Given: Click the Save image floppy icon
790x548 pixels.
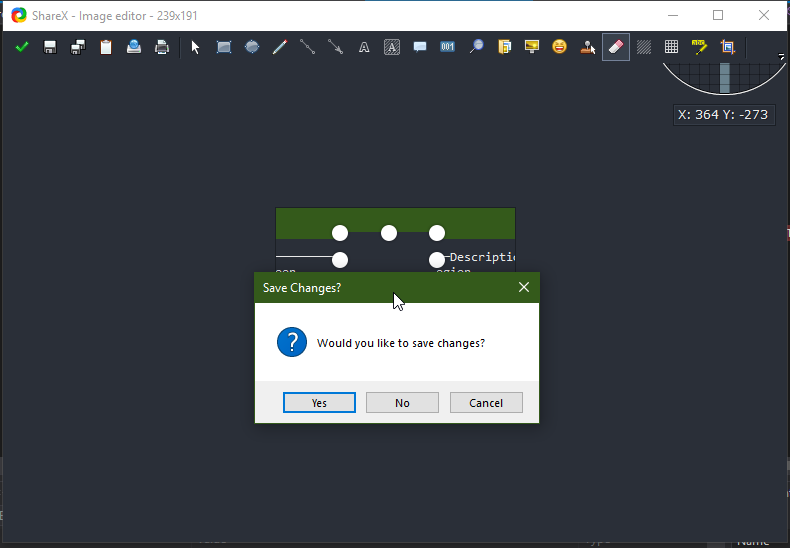Looking at the screenshot, I should coord(50,47).
